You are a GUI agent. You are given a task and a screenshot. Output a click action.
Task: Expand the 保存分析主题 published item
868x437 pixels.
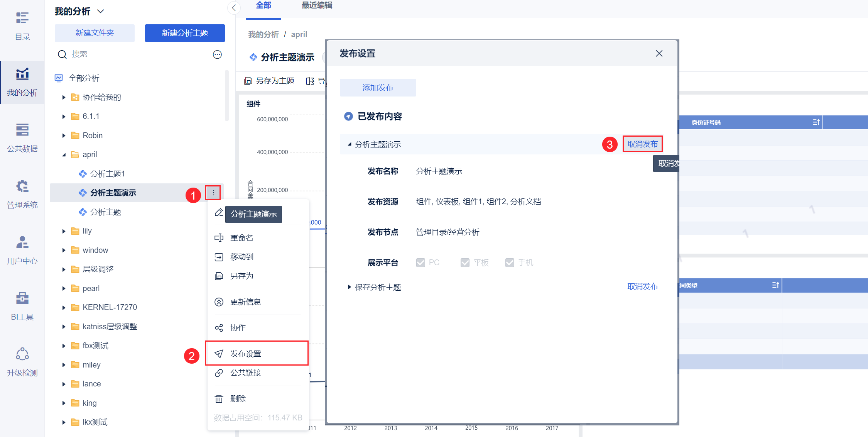(349, 287)
